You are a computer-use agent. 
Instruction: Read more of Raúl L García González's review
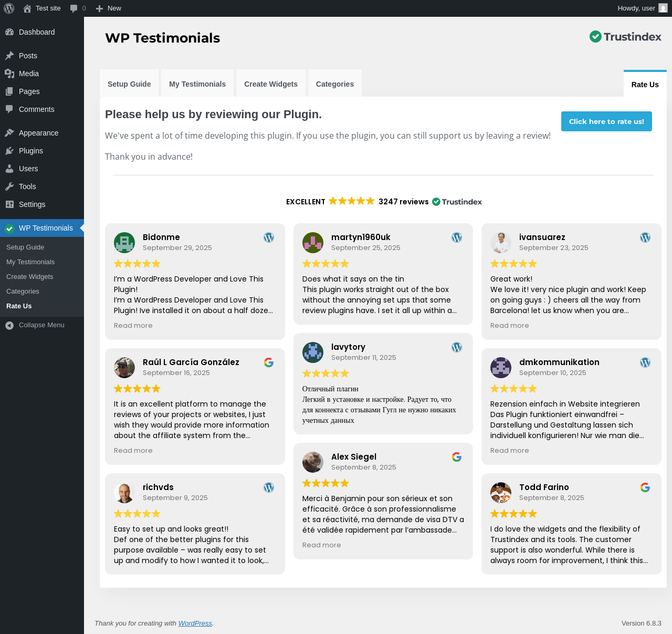point(133,451)
